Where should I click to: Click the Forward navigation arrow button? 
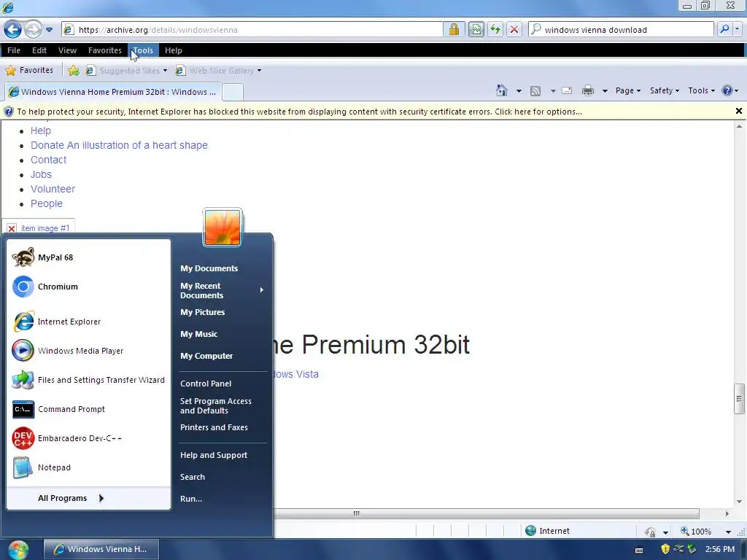tap(32, 29)
